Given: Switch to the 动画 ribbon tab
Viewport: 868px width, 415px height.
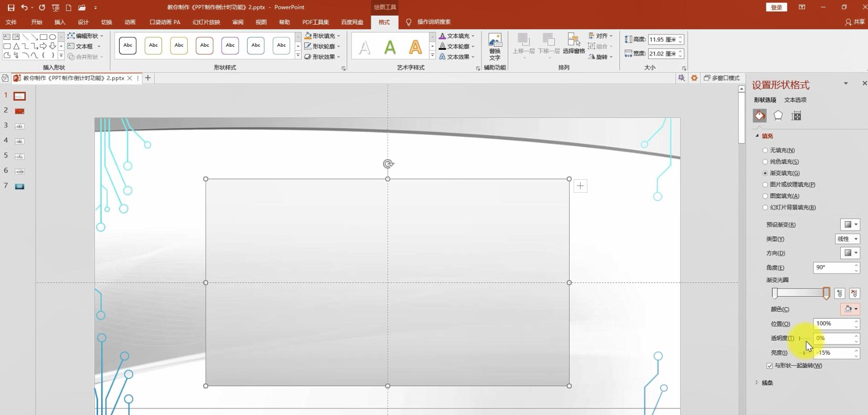Looking at the screenshot, I should [130, 22].
